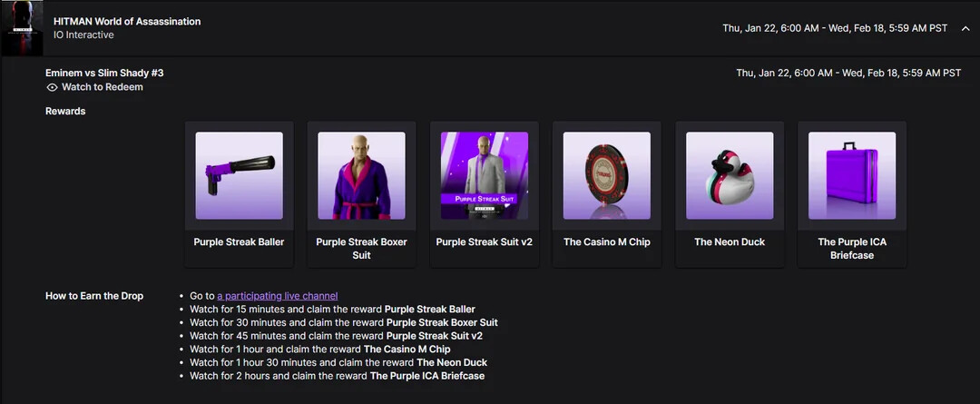This screenshot has width=980, height=404.
Task: Click the Purple Streak Boxer Suit card caption
Action: (x=361, y=249)
